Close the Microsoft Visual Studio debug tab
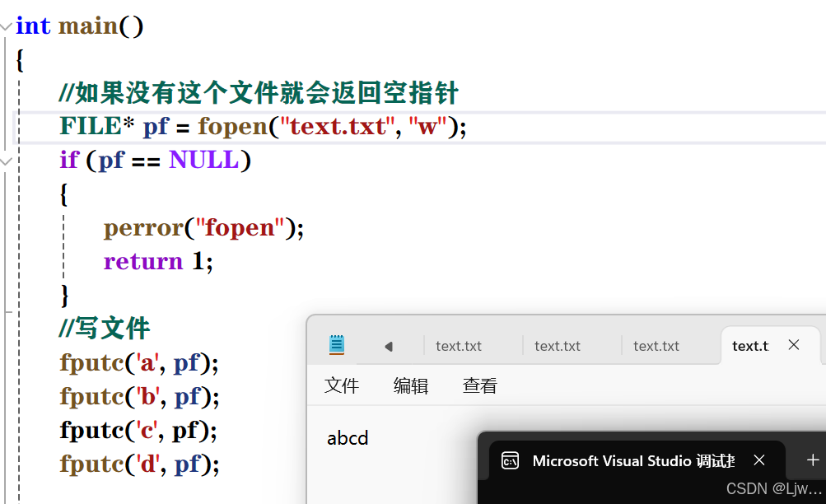The width and height of the screenshot is (826, 504). click(759, 460)
